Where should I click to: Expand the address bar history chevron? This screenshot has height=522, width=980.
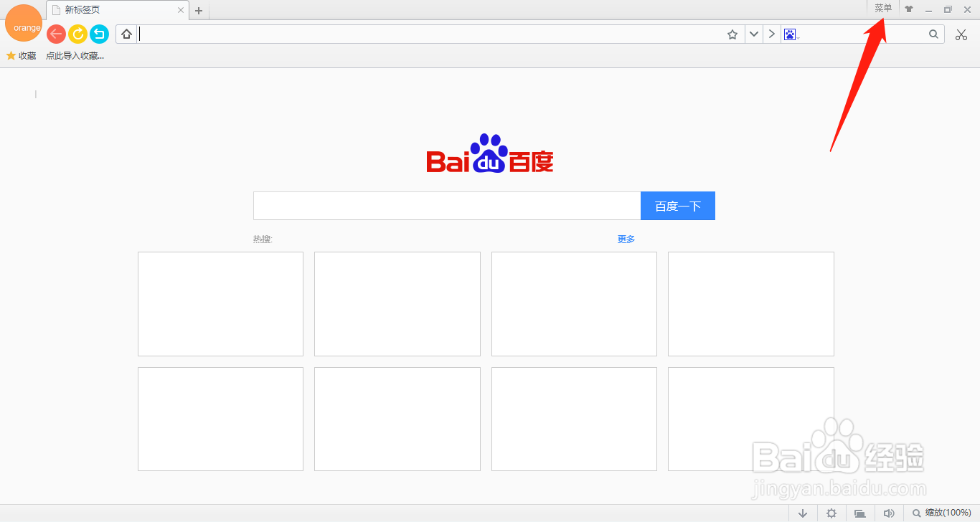[x=753, y=34]
